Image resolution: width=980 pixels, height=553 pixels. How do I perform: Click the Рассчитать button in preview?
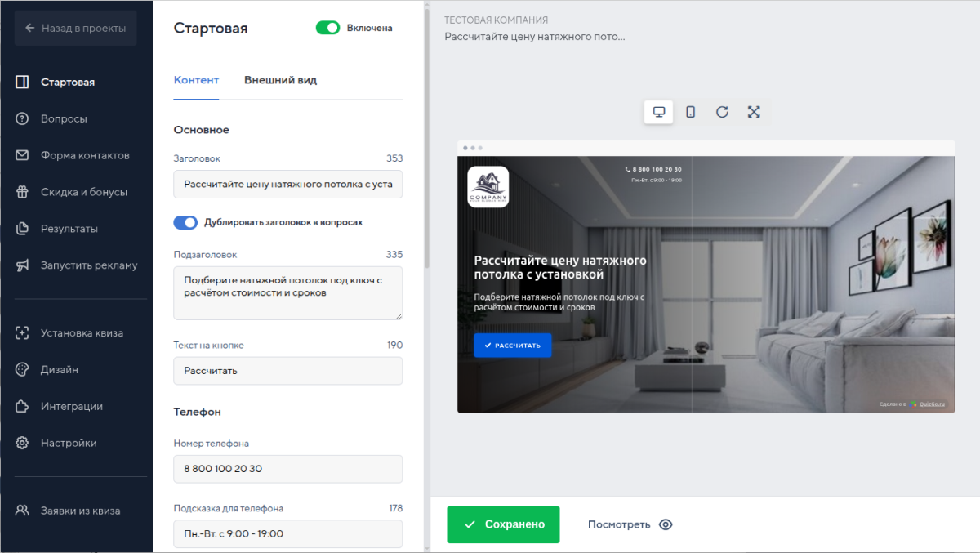point(512,346)
